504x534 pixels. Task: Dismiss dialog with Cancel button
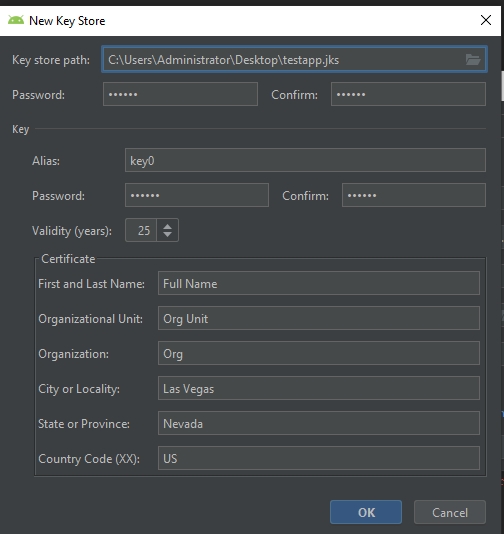click(450, 512)
